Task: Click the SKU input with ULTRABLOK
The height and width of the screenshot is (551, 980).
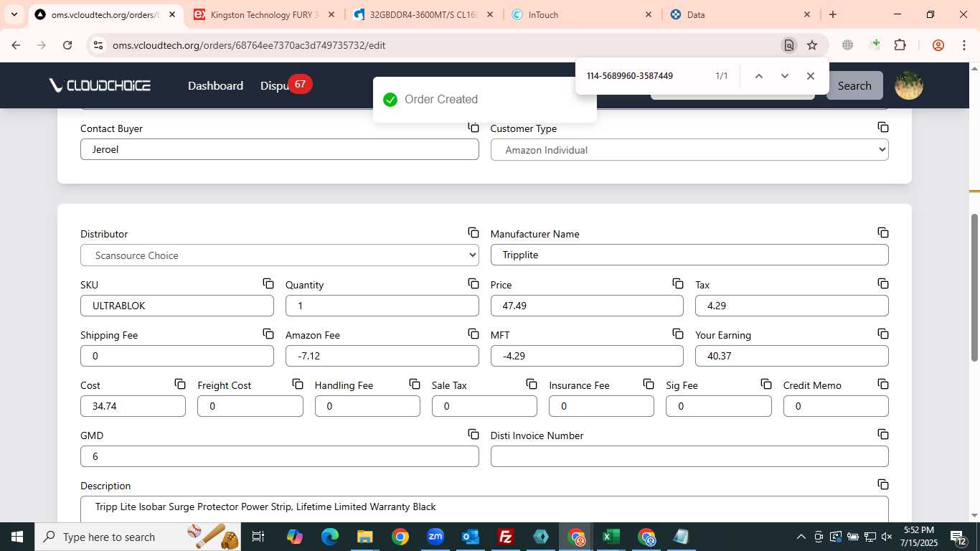Action: point(176,306)
